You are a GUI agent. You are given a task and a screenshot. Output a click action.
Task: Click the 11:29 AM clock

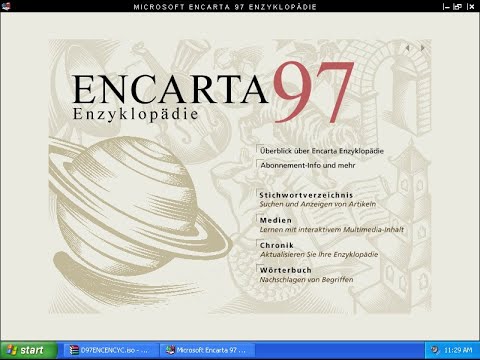click(458, 350)
